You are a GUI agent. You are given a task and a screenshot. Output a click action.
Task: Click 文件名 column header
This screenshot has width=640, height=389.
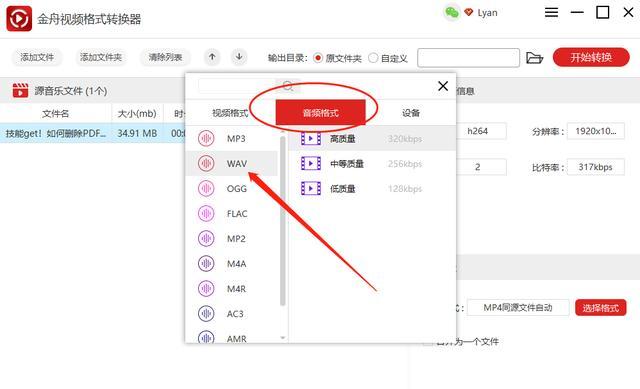tap(56, 113)
